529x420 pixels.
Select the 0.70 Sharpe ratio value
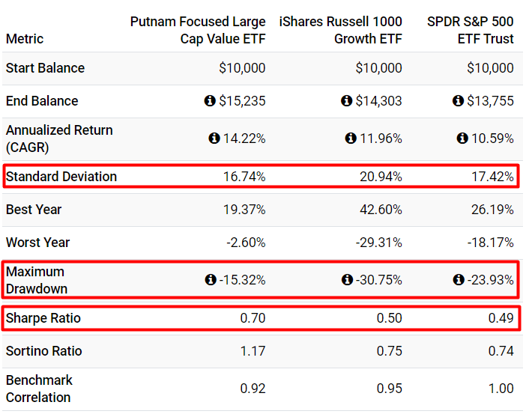253,318
